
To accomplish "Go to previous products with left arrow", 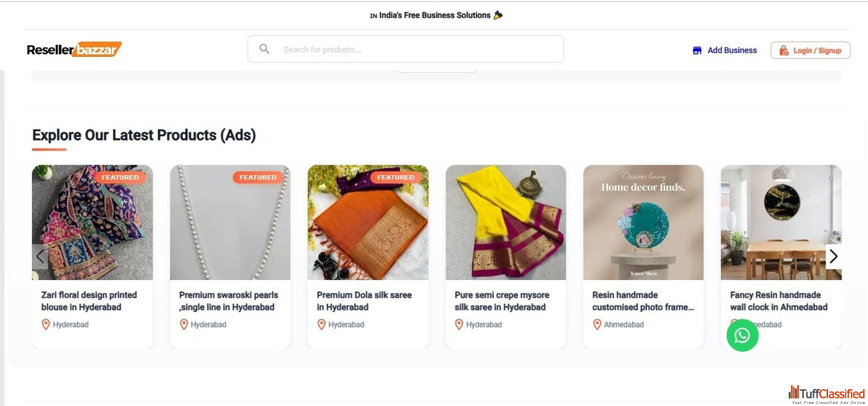I will click(x=40, y=256).
